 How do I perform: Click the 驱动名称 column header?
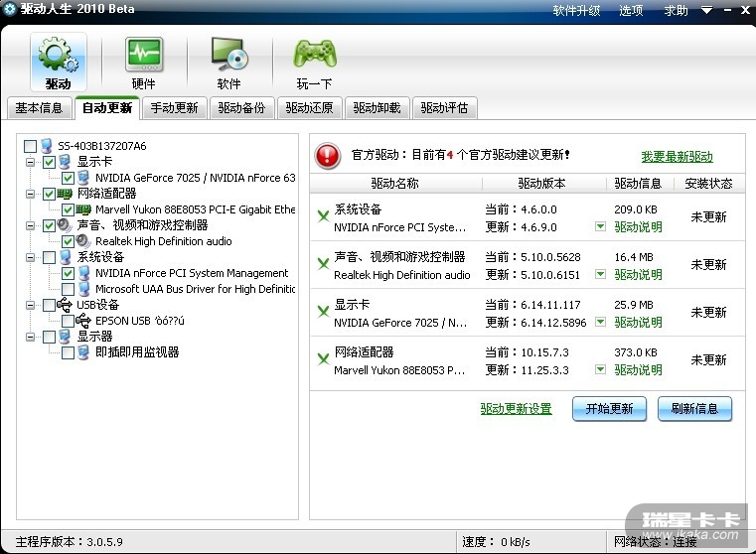[x=394, y=184]
